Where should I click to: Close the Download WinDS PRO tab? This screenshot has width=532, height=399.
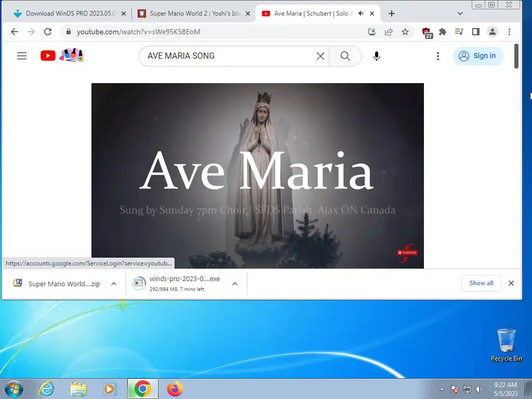click(x=124, y=14)
